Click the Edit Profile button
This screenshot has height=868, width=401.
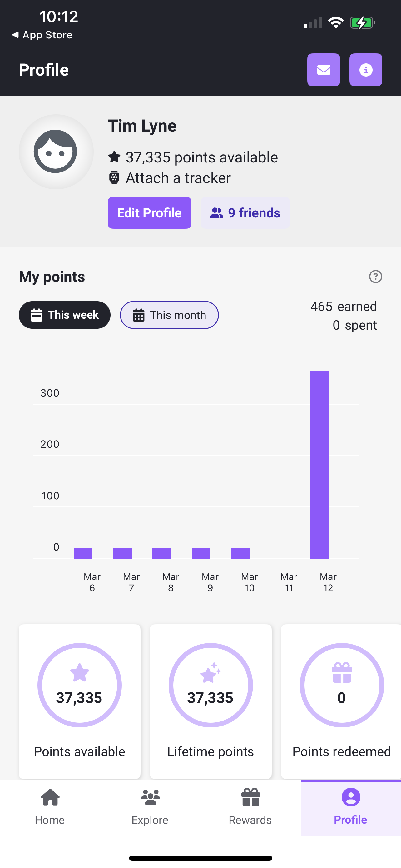(149, 212)
